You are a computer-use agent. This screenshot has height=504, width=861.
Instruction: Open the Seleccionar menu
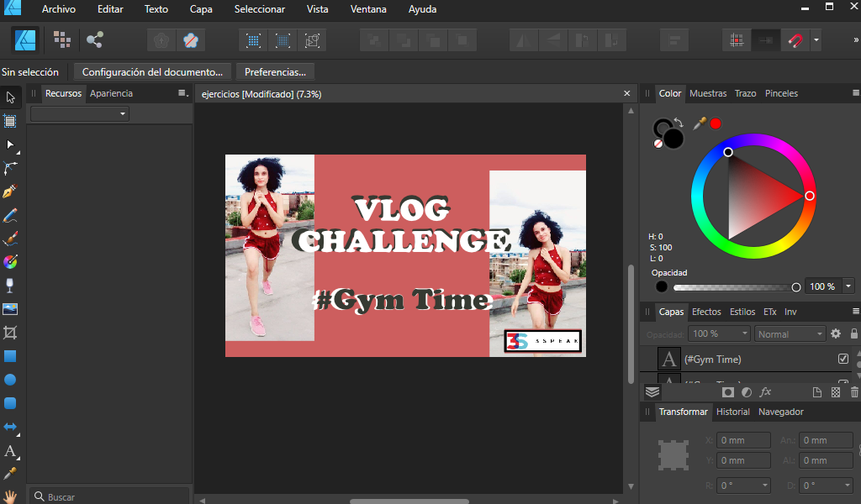coord(260,9)
